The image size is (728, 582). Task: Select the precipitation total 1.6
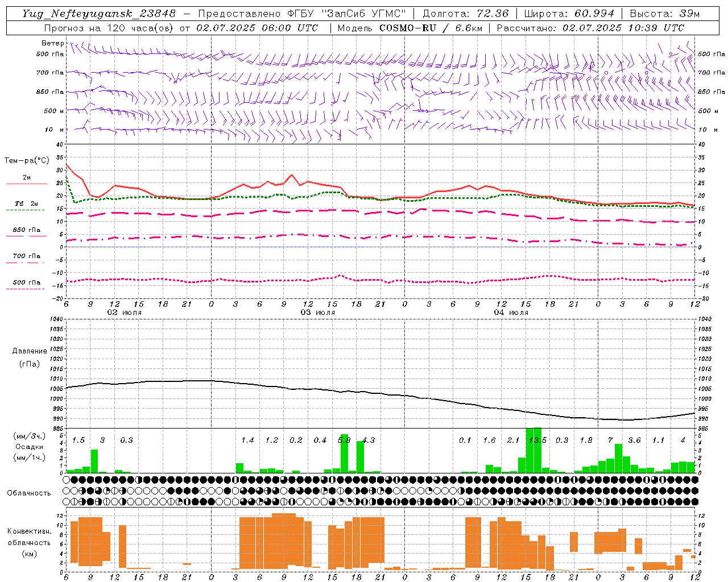[x=489, y=440]
